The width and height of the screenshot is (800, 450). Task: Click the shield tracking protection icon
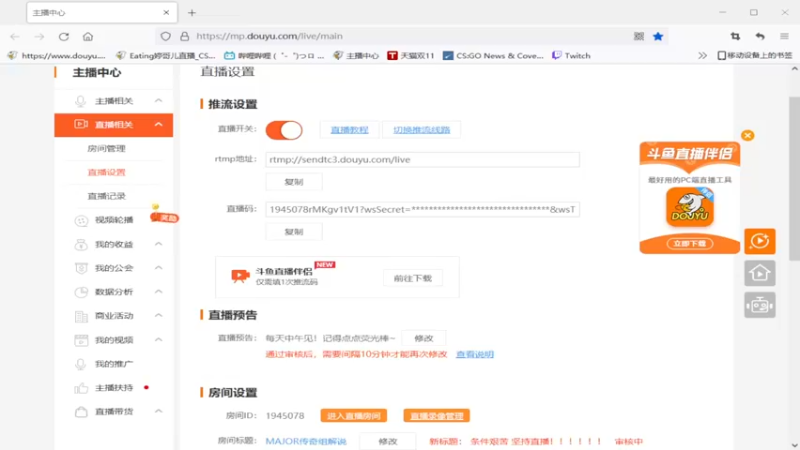tap(165, 36)
